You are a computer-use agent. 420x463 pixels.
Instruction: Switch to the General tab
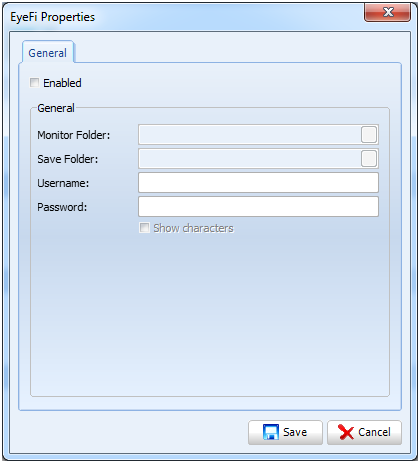click(x=48, y=53)
